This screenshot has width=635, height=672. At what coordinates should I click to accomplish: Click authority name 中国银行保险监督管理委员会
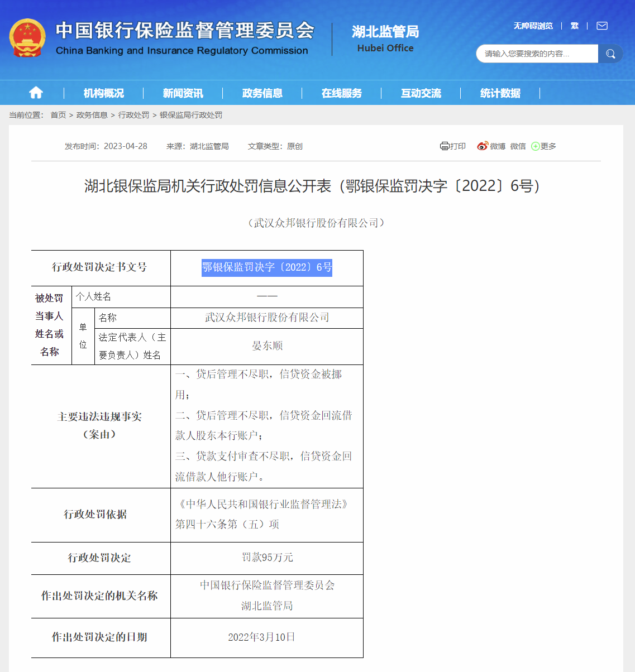[267, 585]
